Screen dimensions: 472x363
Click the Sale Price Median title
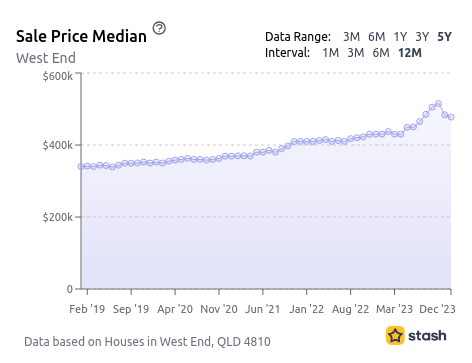click(x=81, y=36)
